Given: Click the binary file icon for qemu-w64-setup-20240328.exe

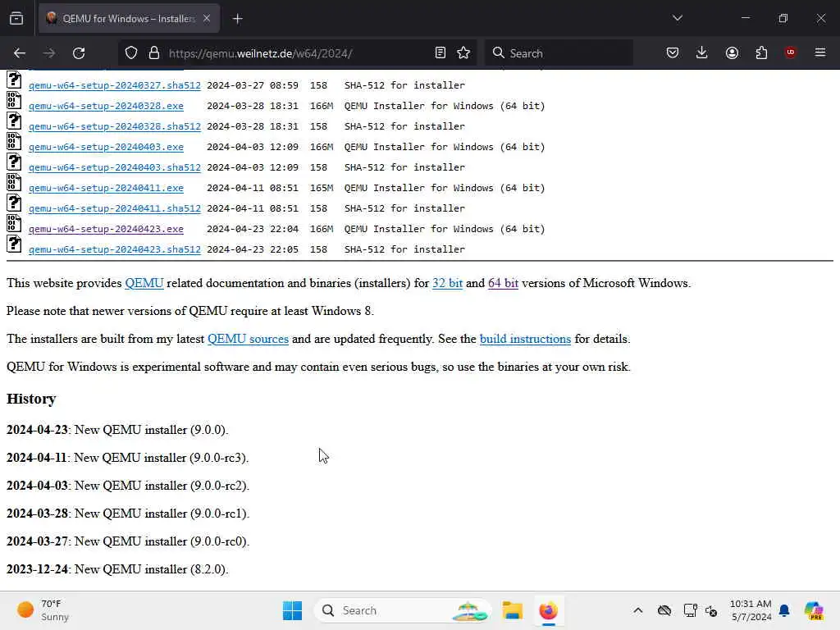Looking at the screenshot, I should (14, 100).
